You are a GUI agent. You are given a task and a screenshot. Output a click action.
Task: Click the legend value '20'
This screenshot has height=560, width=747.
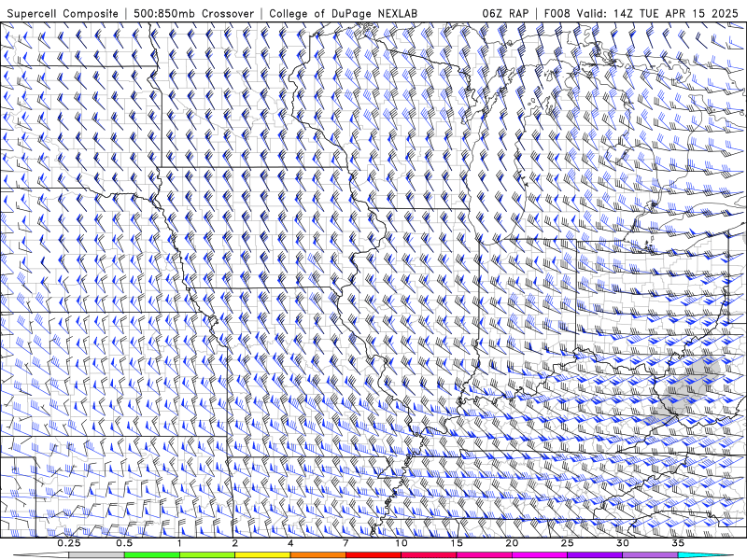(512, 543)
